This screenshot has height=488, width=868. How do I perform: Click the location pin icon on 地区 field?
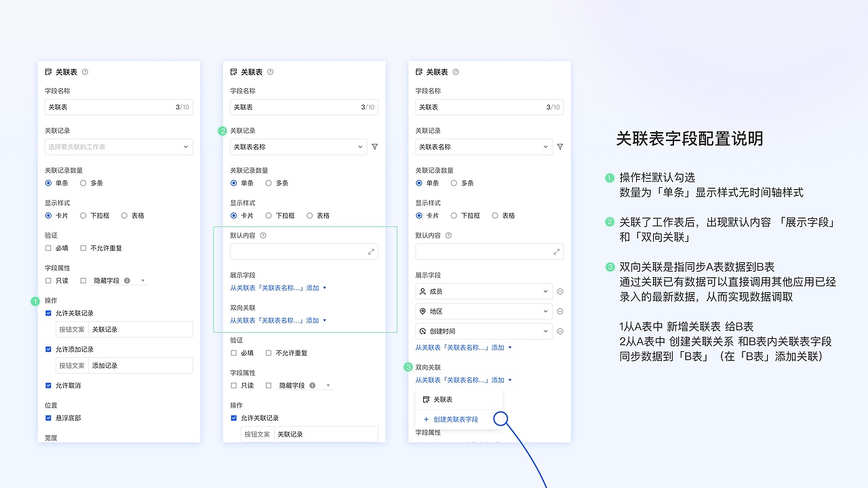coord(422,311)
